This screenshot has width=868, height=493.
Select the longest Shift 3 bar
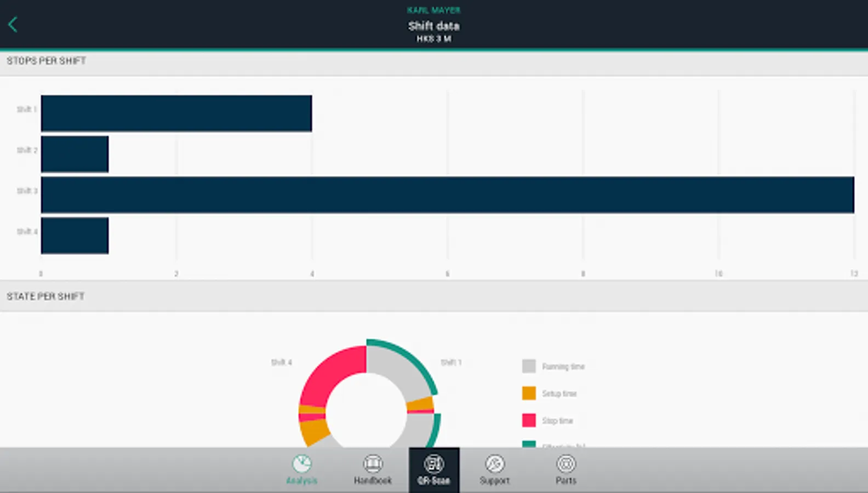click(x=448, y=194)
